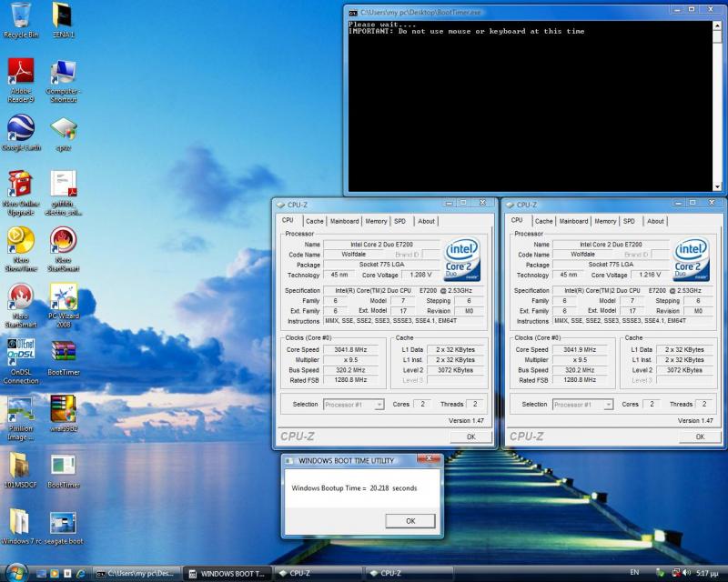This screenshot has width=728, height=582.
Task: Launch Internet Explorer from the quick launch bar
Action: click(x=81, y=574)
